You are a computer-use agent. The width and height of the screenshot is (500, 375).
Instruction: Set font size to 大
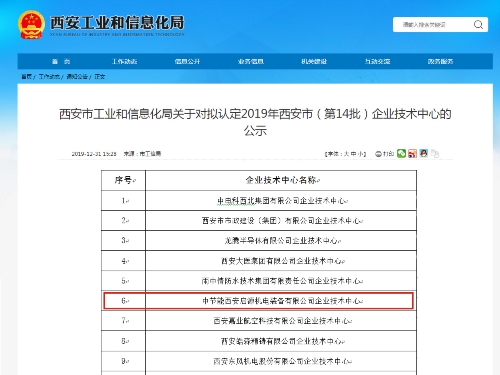click(x=346, y=154)
